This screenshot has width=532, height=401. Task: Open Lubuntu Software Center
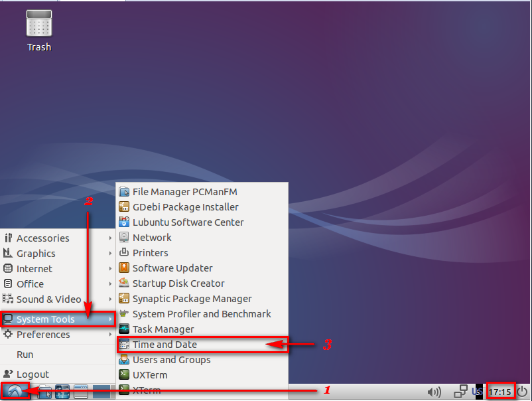[x=202, y=222]
